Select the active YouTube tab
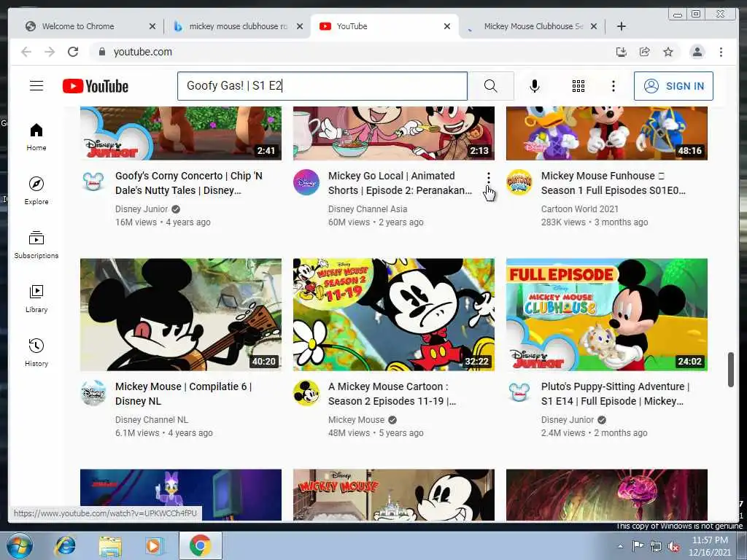This screenshot has height=560, width=747. 352,26
